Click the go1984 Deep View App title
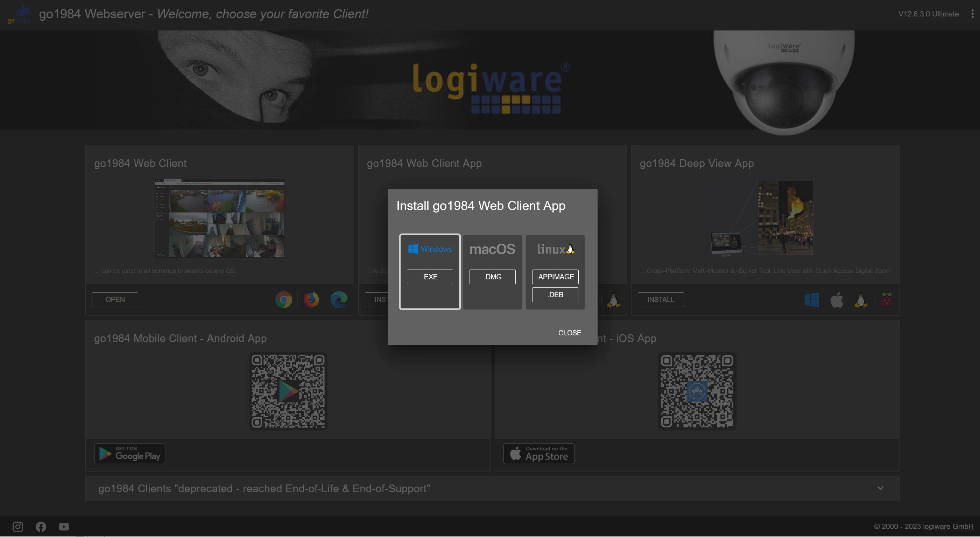This screenshot has width=980, height=537. [x=697, y=163]
